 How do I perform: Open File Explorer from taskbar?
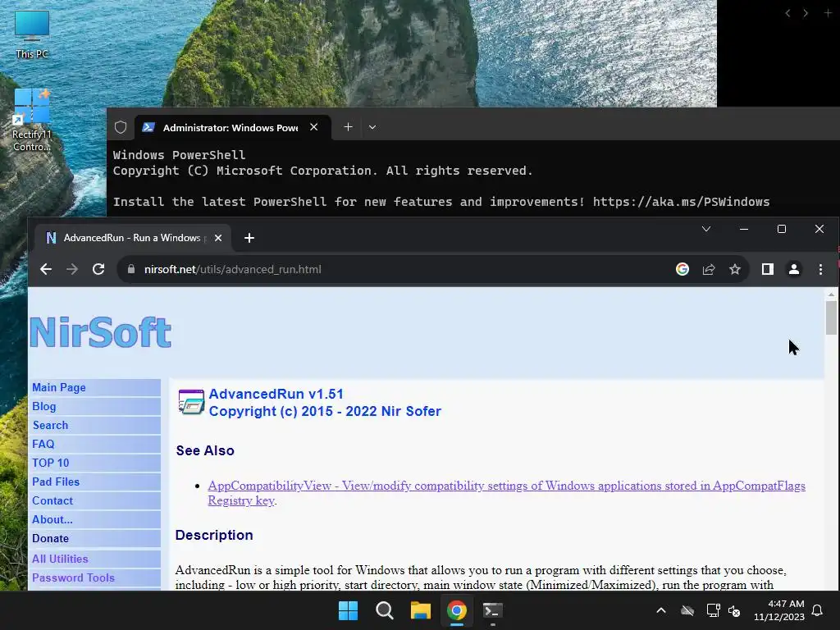click(421, 610)
